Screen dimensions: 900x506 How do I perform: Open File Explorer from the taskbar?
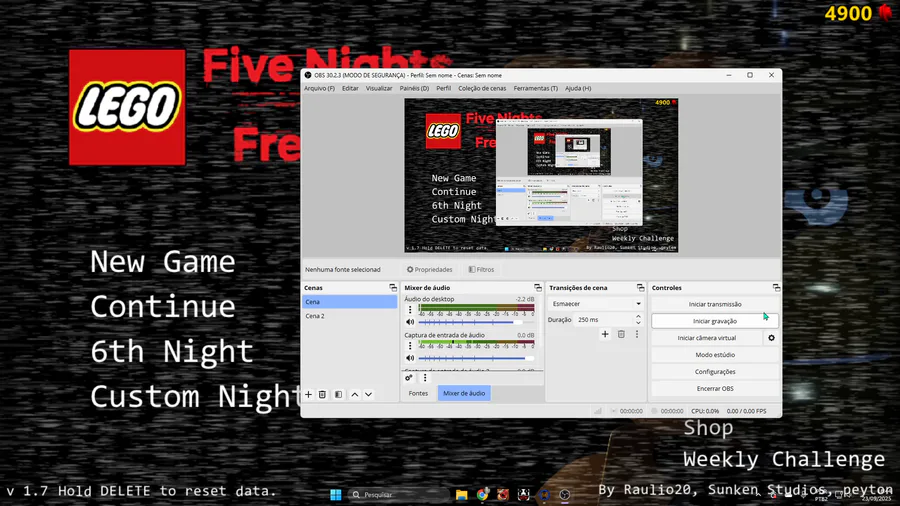click(x=461, y=495)
